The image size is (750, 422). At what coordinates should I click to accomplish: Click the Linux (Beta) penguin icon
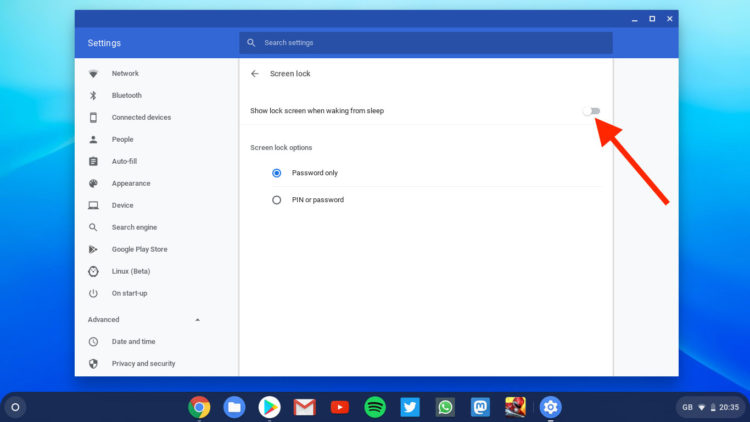pyautogui.click(x=93, y=271)
